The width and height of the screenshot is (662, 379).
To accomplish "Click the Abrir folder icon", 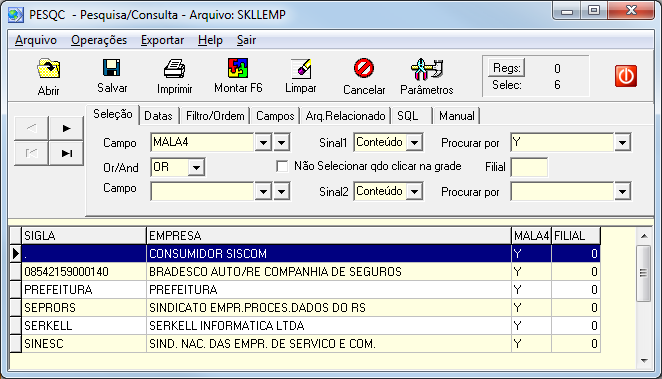I will (x=49, y=69).
